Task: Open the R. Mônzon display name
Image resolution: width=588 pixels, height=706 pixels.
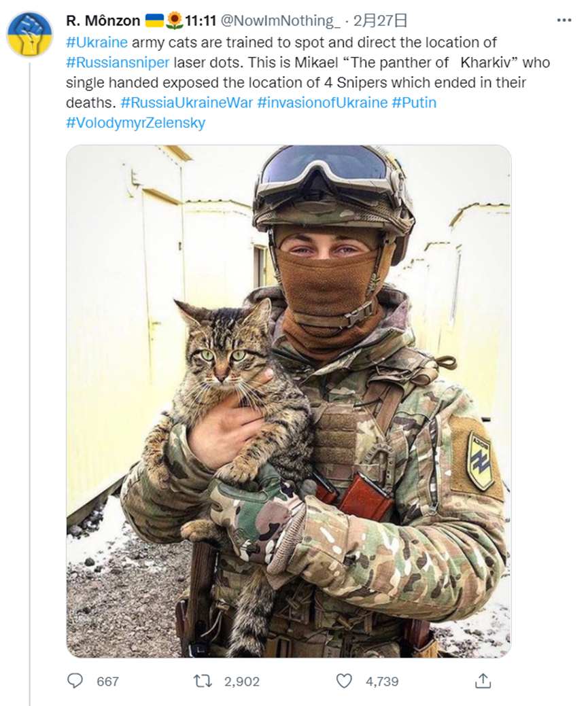Action: pos(103,20)
